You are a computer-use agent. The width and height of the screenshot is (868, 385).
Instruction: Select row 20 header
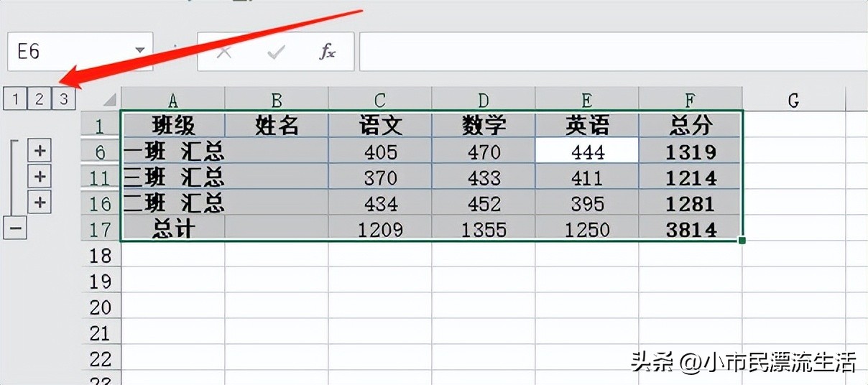pos(101,307)
